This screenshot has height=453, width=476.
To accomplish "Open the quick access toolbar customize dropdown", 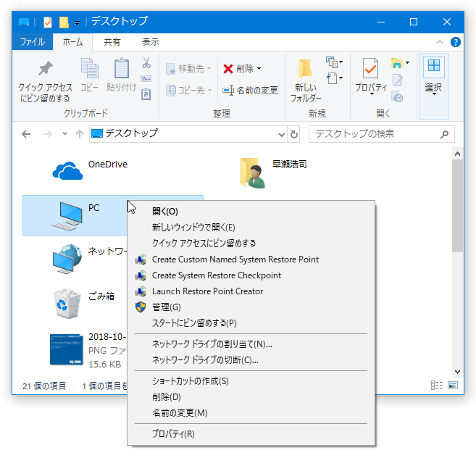I will (x=77, y=23).
